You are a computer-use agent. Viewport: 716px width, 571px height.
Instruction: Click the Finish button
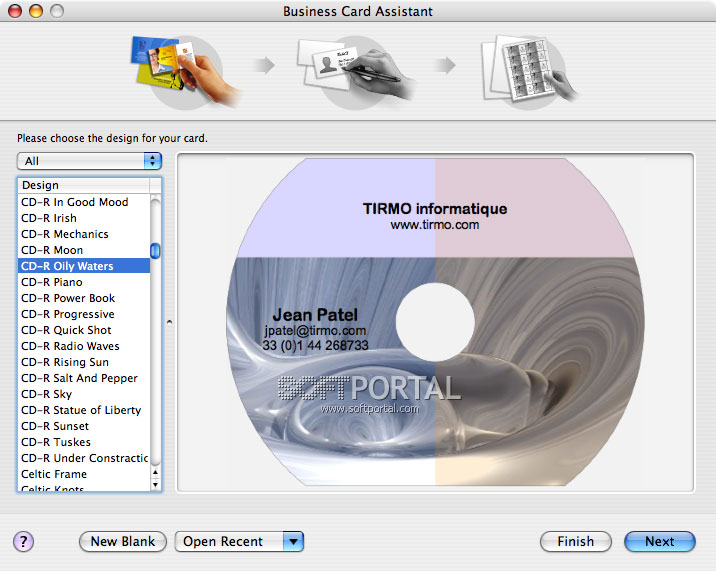(x=575, y=542)
